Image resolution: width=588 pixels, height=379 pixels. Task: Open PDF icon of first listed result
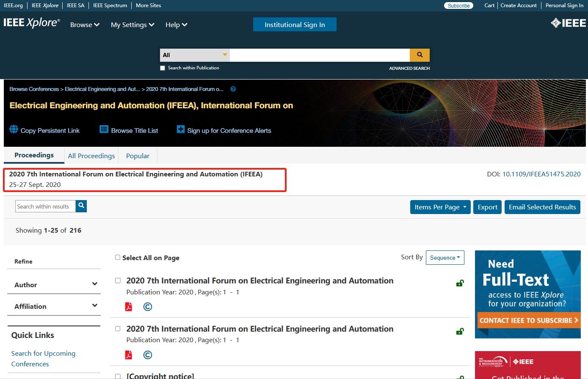(x=129, y=307)
